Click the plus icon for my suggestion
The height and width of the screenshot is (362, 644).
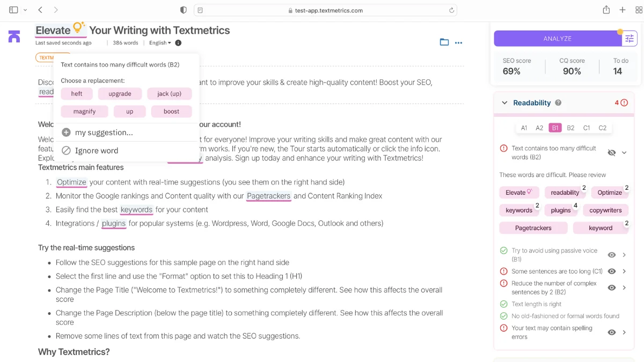coord(66,132)
